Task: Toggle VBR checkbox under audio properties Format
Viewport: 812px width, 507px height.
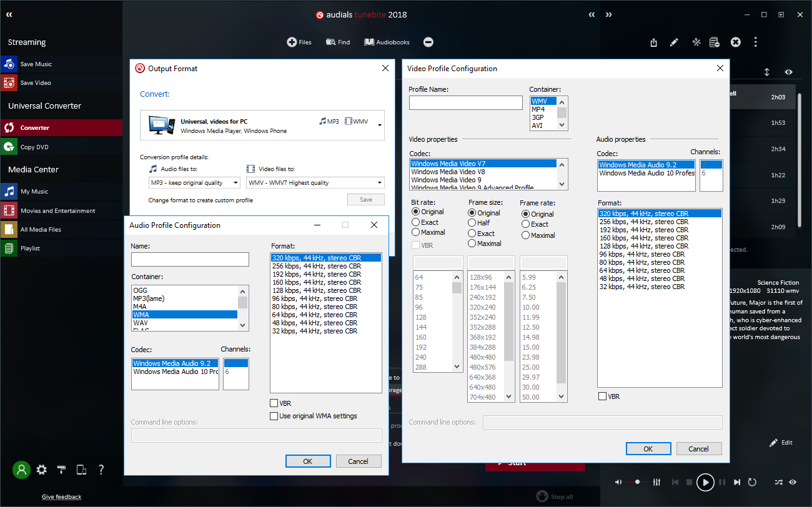Action: click(x=602, y=396)
